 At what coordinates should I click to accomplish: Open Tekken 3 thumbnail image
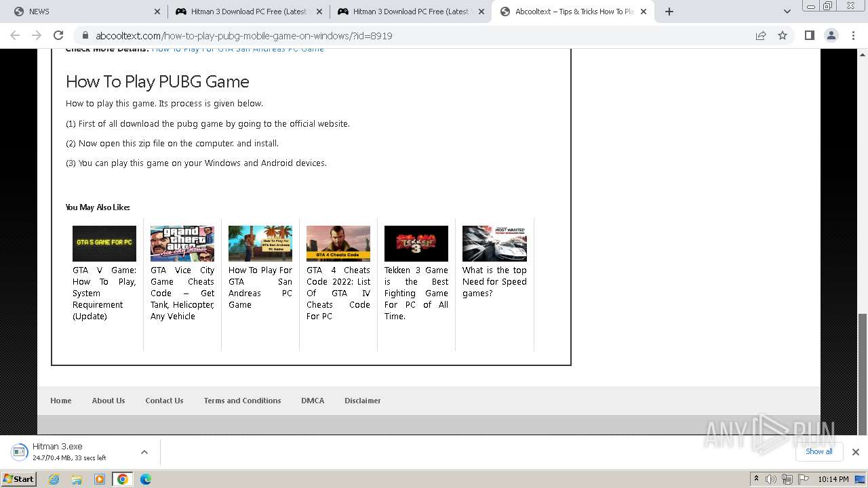coord(416,243)
